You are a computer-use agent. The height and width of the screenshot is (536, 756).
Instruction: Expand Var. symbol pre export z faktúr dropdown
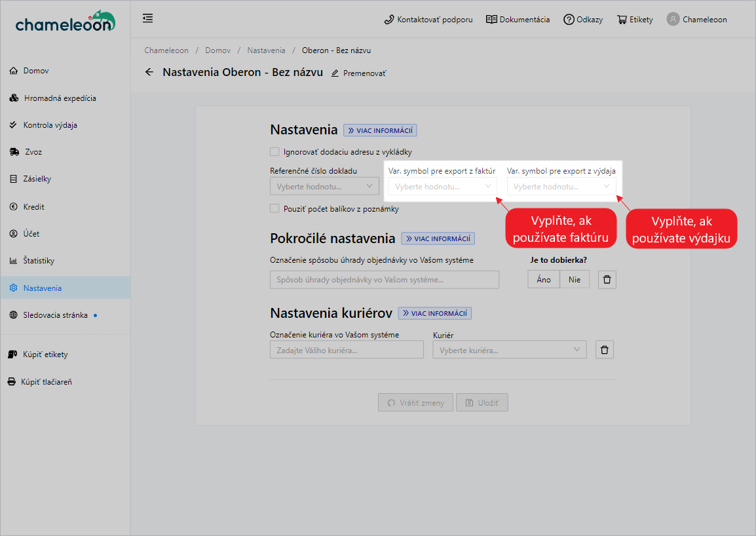pos(442,187)
